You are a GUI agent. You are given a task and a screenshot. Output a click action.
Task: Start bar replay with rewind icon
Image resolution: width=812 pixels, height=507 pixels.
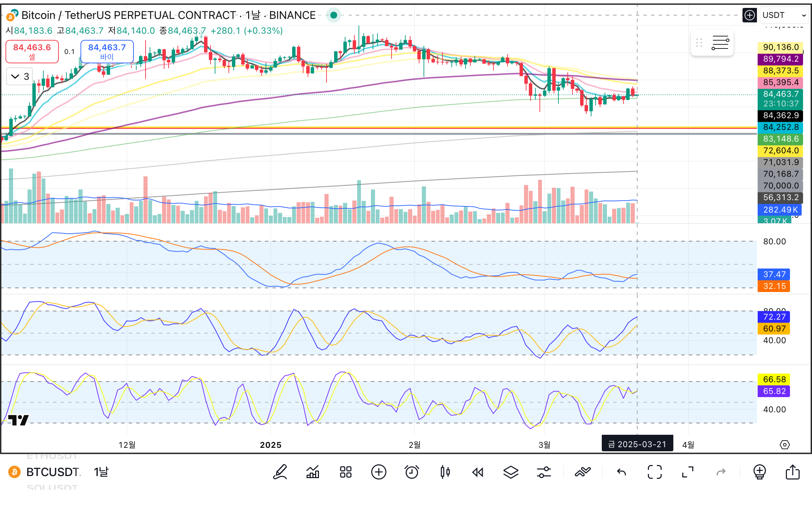coord(478,472)
